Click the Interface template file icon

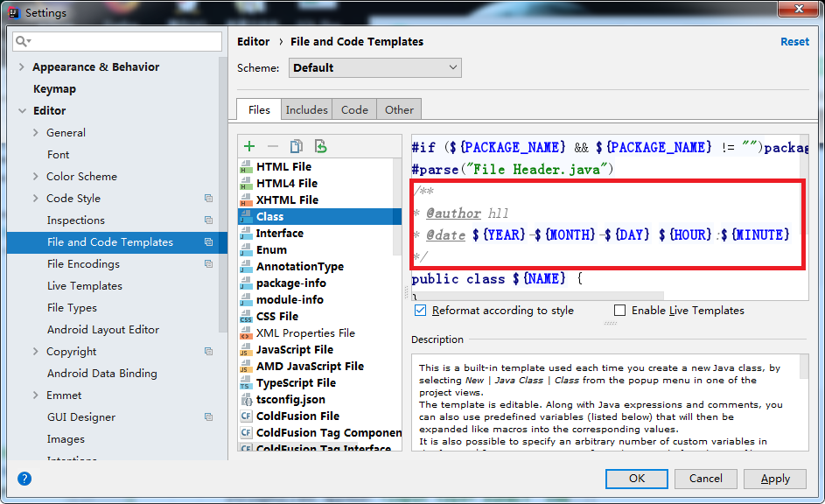tap(246, 233)
